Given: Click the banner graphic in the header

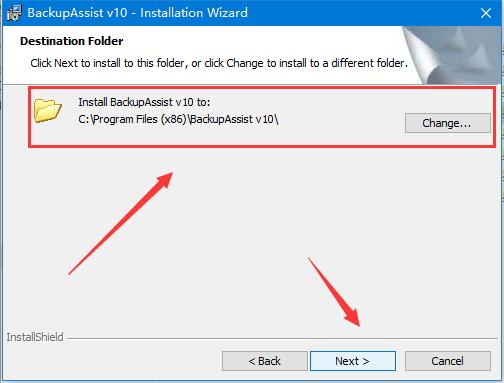Looking at the screenshot, I should point(452,55).
